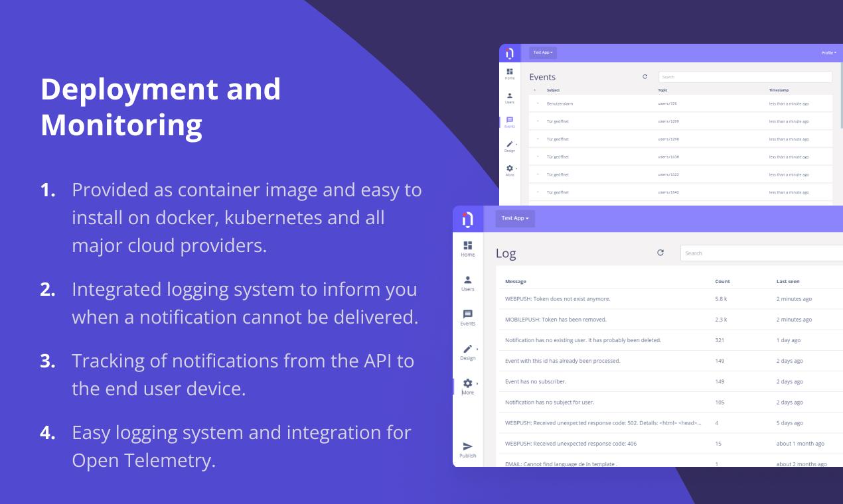Click the app logo in the Log window sidebar
This screenshot has height=504, width=843.
pos(468,219)
